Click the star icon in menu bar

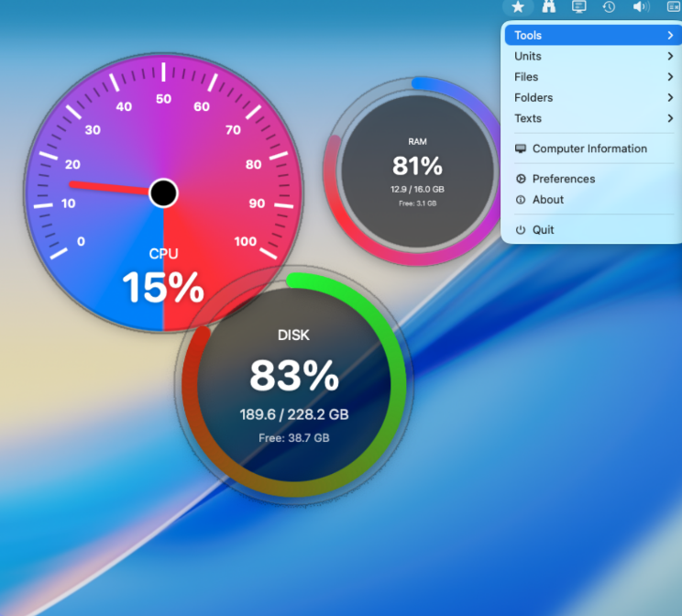click(518, 7)
